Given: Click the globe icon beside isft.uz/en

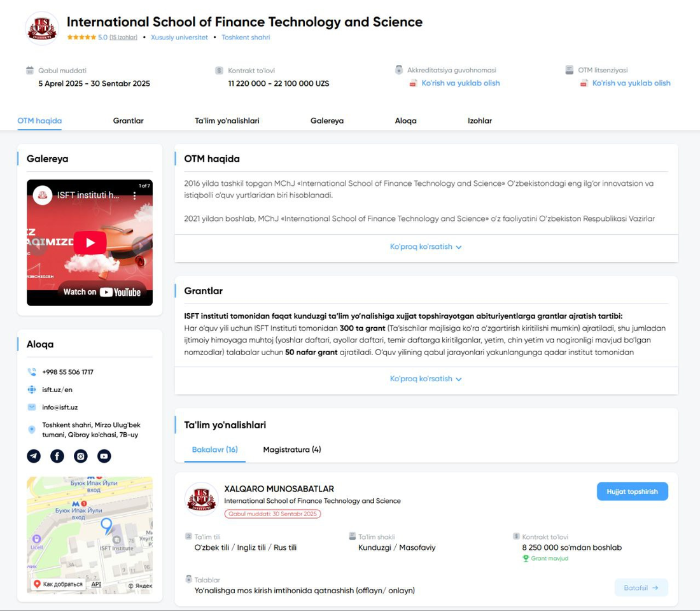Looking at the screenshot, I should (32, 390).
